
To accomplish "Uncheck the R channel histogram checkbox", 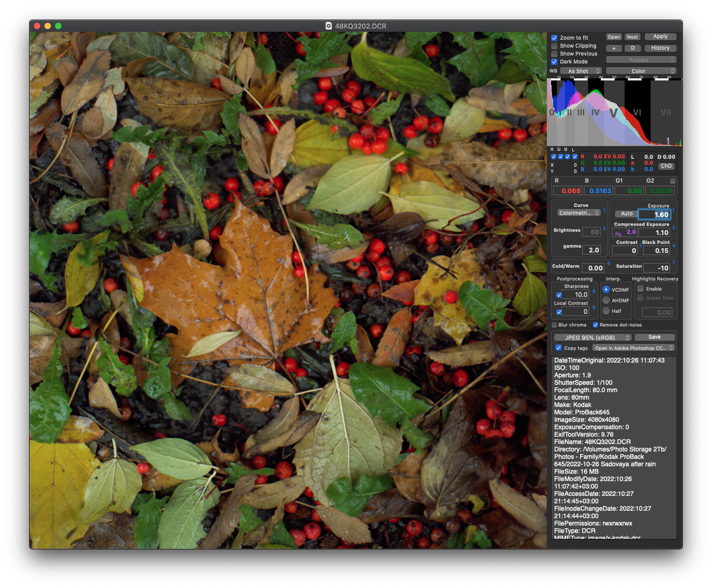I will click(x=554, y=157).
